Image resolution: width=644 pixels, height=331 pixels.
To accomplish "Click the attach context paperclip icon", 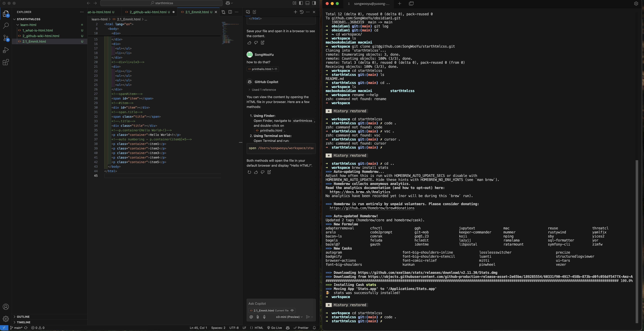I will [258, 317].
